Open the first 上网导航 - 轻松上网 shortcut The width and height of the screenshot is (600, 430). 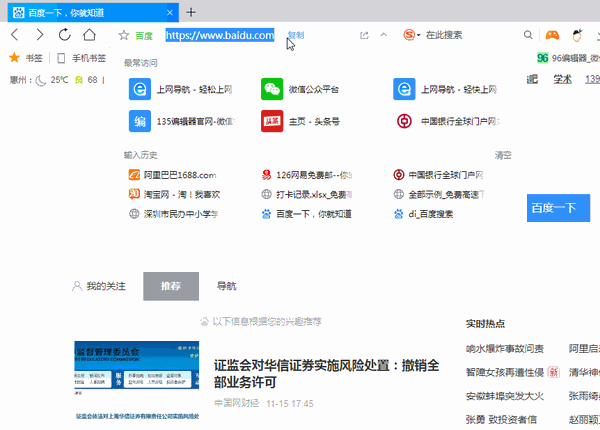181,89
